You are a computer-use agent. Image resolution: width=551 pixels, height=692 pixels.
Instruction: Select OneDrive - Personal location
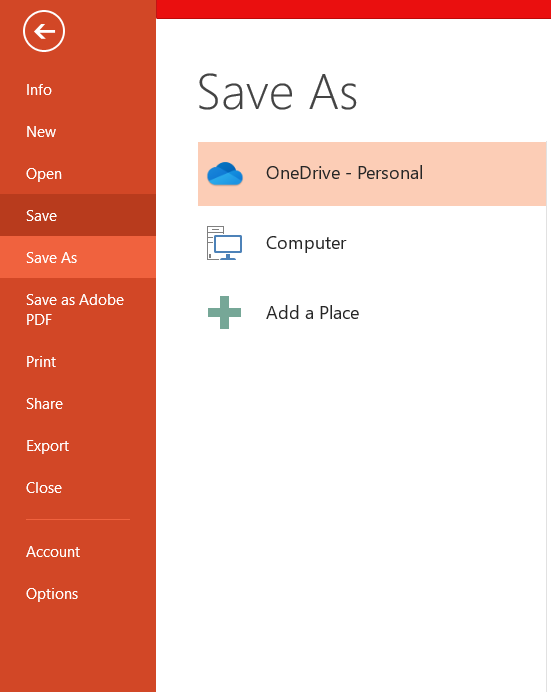372,174
